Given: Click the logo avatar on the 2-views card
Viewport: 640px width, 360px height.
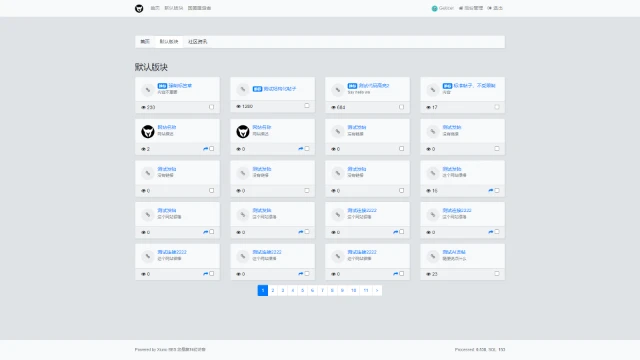Looking at the screenshot, I should 148,131.
